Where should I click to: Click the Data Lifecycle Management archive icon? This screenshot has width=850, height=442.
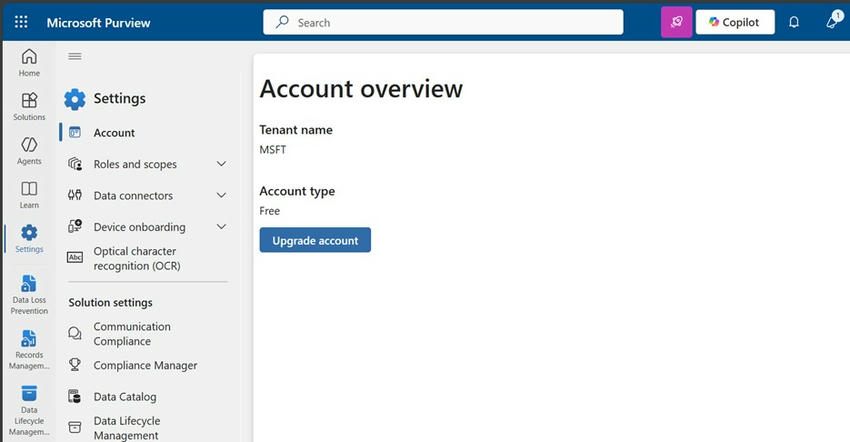tap(75, 427)
